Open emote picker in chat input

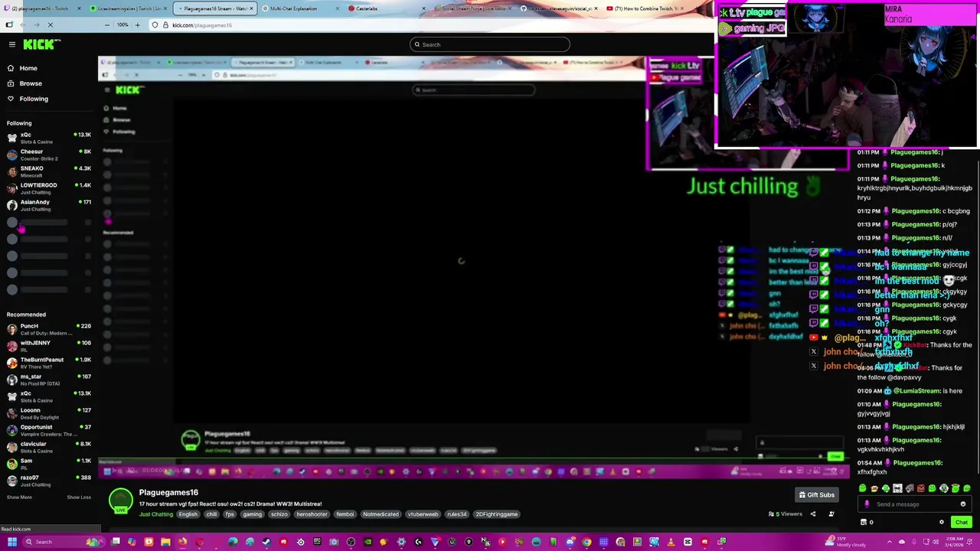coord(963,504)
